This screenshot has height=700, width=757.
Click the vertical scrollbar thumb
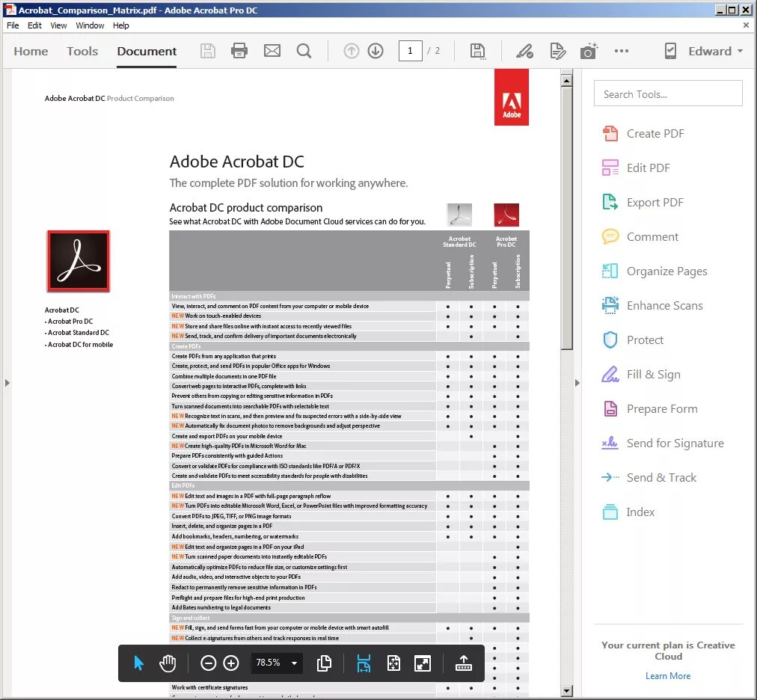pyautogui.click(x=567, y=218)
